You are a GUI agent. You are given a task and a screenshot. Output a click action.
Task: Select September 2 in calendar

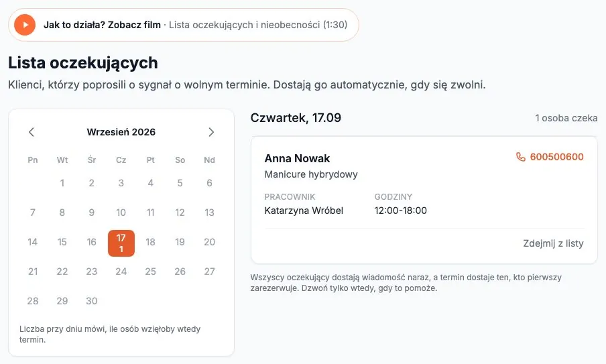click(92, 183)
